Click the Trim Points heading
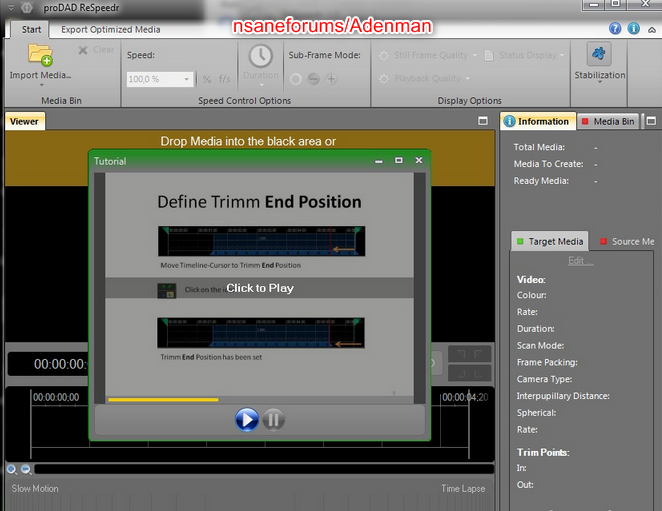This screenshot has width=662, height=511. click(x=543, y=452)
